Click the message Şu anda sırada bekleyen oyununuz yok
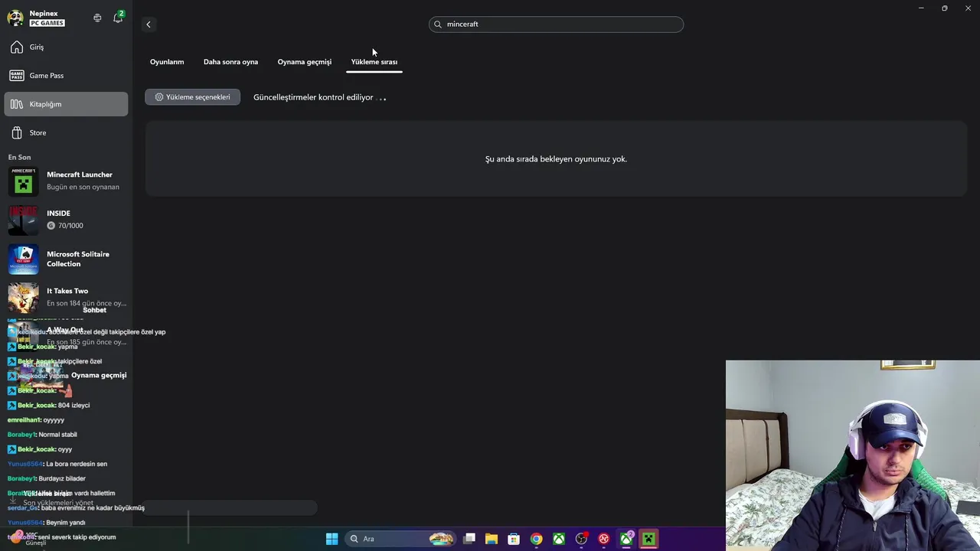Viewport: 980px width, 551px height. (x=556, y=159)
